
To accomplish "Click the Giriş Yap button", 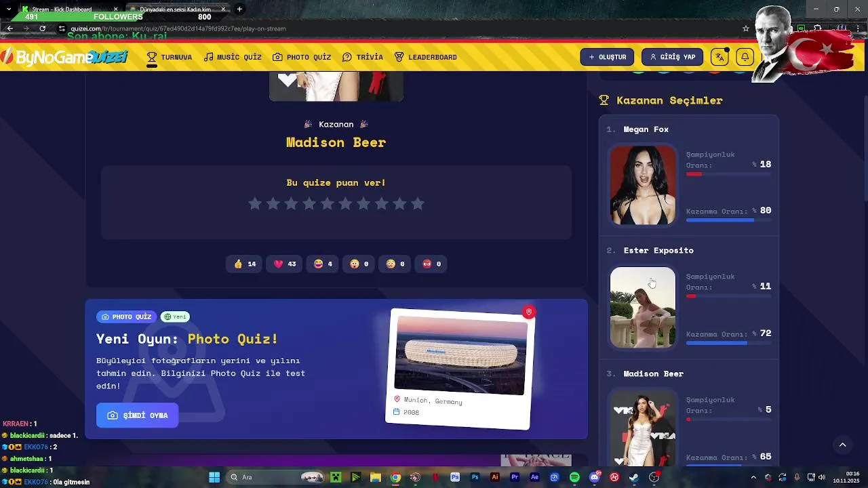I will (672, 57).
